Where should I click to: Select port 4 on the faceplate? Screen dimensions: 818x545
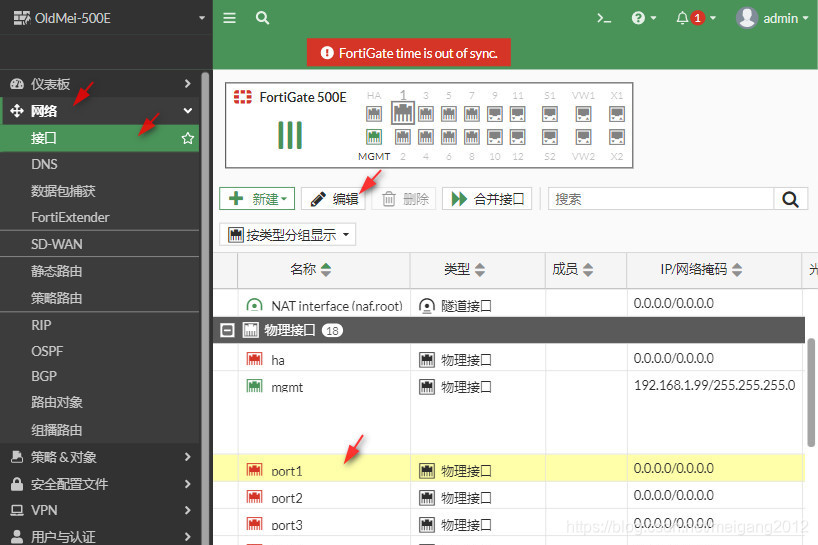[x=426, y=137]
